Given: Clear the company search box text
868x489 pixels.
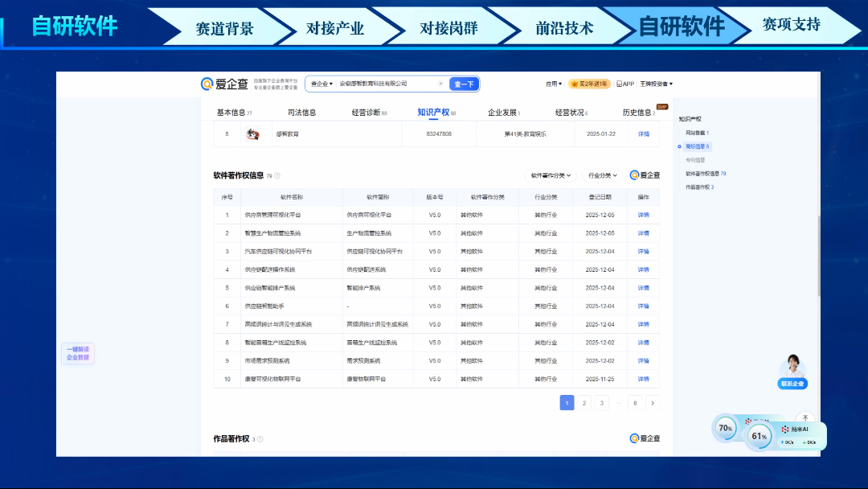Looking at the screenshot, I should (440, 84).
